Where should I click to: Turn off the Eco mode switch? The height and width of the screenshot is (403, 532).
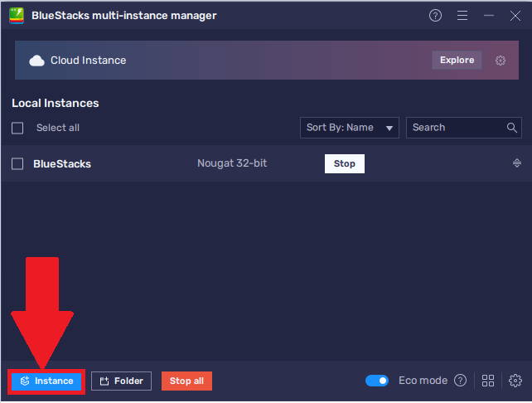pyautogui.click(x=377, y=381)
